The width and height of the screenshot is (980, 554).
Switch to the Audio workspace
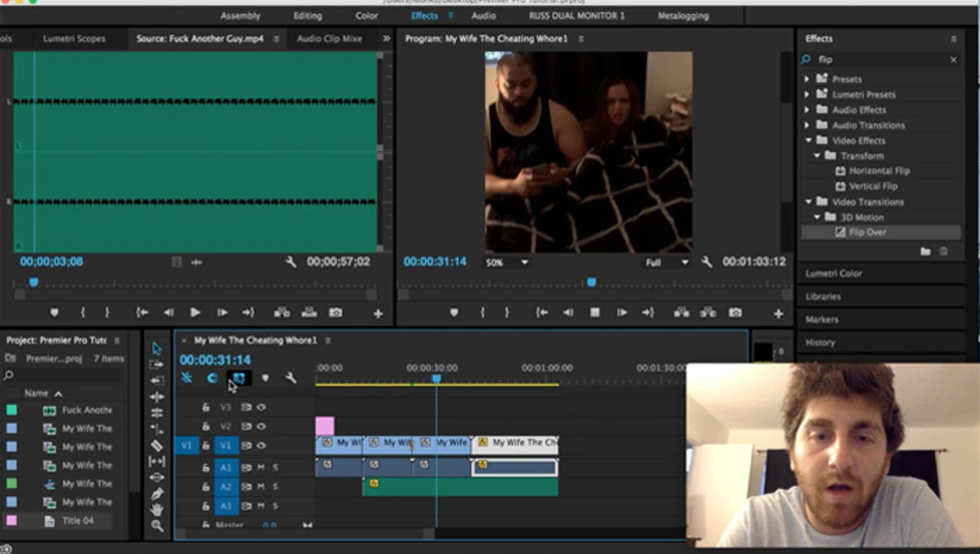pos(484,16)
